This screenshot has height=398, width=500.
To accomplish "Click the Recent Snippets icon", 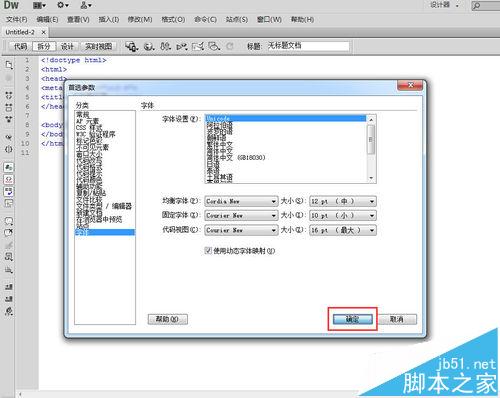I will pyautogui.click(x=9, y=257).
